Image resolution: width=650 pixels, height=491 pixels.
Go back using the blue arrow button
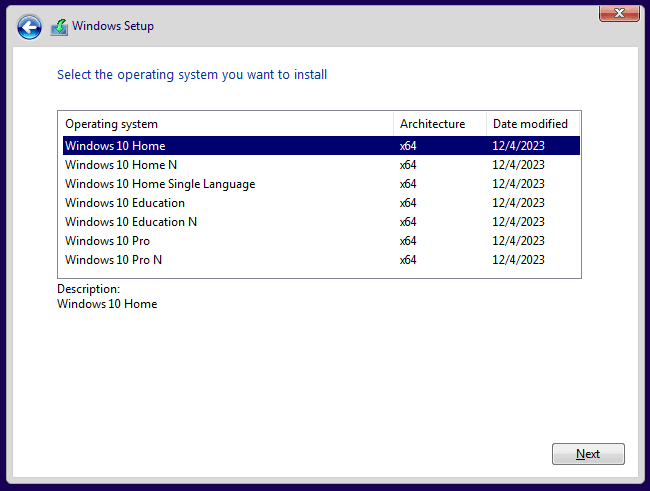tap(29, 27)
